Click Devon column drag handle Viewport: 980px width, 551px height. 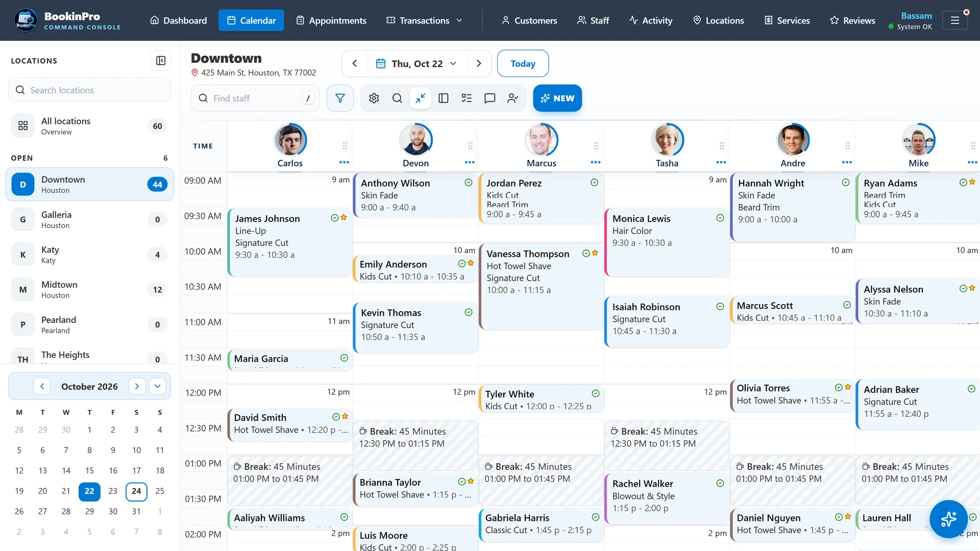pos(471,146)
